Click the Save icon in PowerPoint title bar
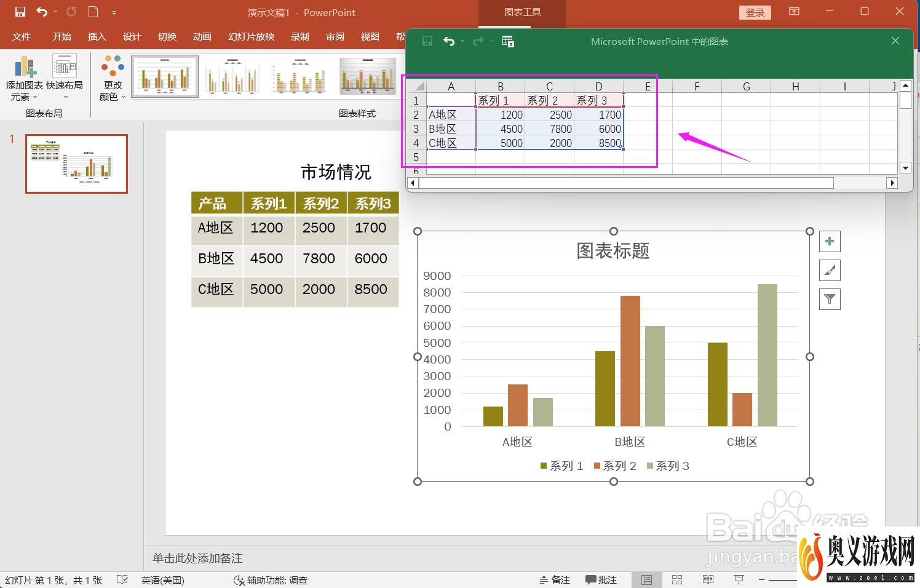920x588 pixels. [20, 12]
